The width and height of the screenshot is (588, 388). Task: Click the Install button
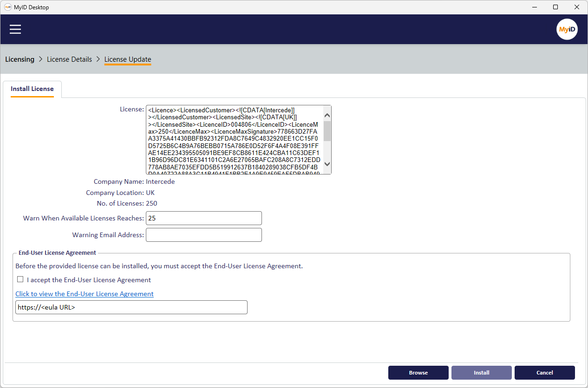(x=482, y=373)
